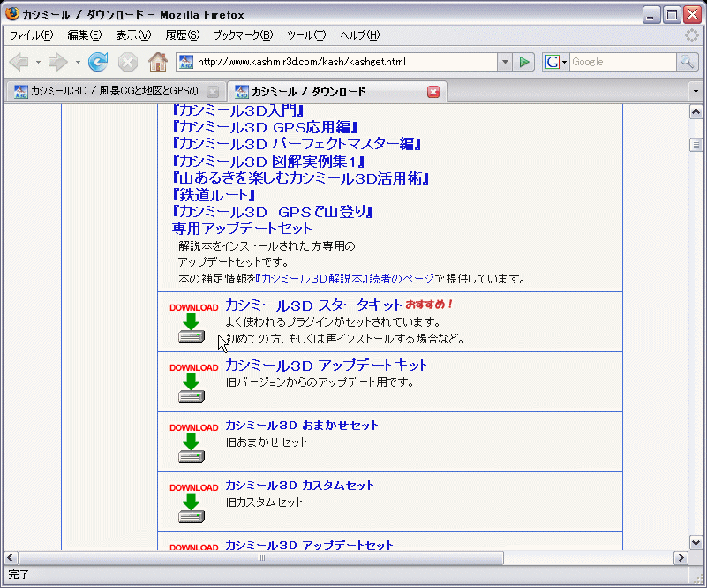707x588 pixels.
Task: Go to the Home page
Action: pyautogui.click(x=158, y=62)
